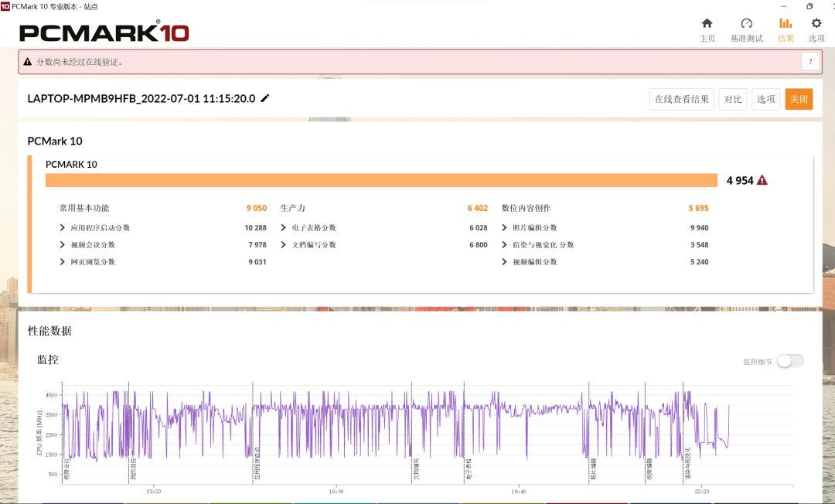Click the warning triangle icon in the pink banner

(28, 62)
